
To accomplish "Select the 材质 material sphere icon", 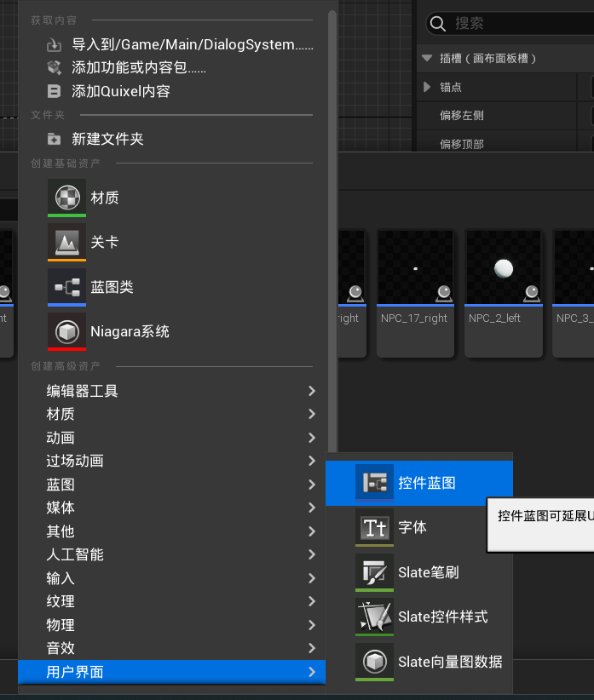I will (67, 198).
